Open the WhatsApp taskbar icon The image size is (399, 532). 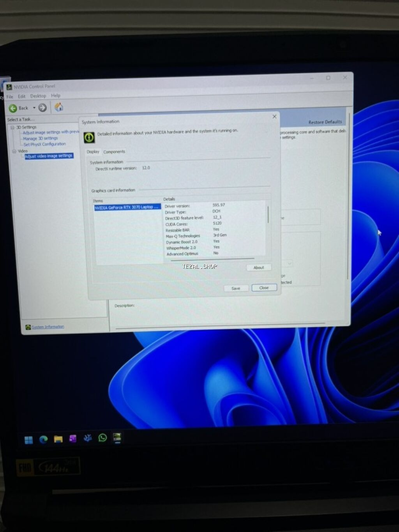coord(102,438)
